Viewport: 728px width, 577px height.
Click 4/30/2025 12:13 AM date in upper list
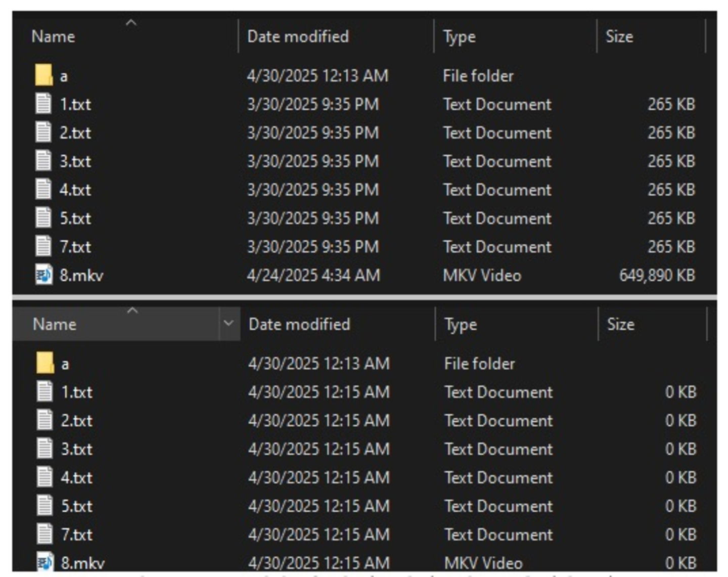(317, 76)
